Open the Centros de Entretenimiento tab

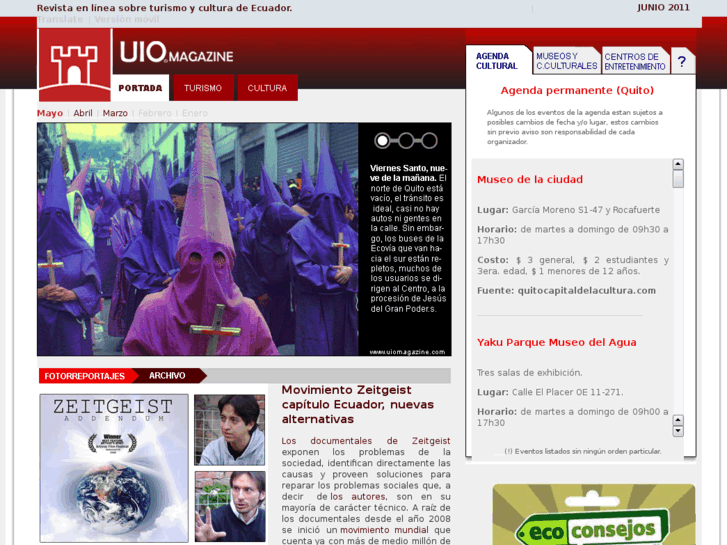(635, 61)
